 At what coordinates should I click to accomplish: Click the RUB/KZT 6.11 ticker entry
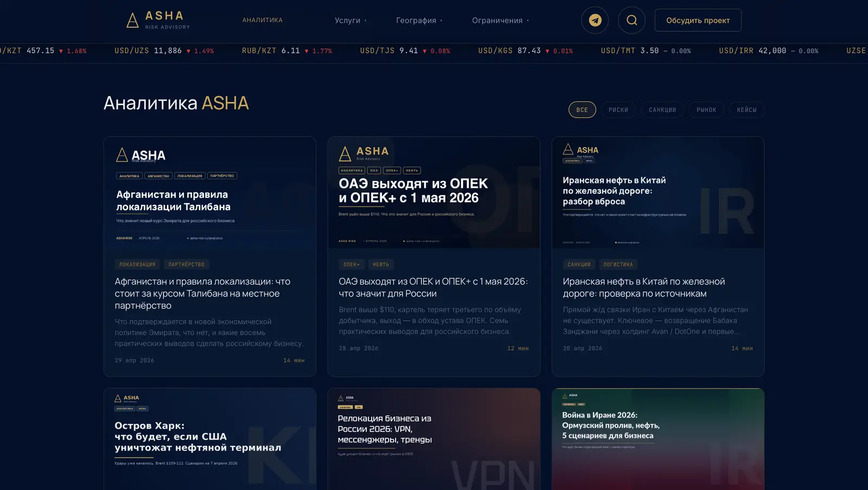coord(287,51)
